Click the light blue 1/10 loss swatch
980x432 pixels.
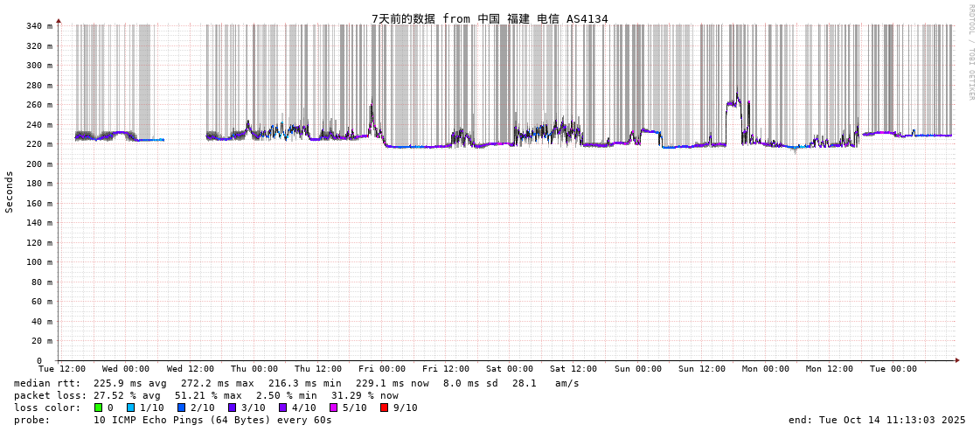[x=131, y=408]
